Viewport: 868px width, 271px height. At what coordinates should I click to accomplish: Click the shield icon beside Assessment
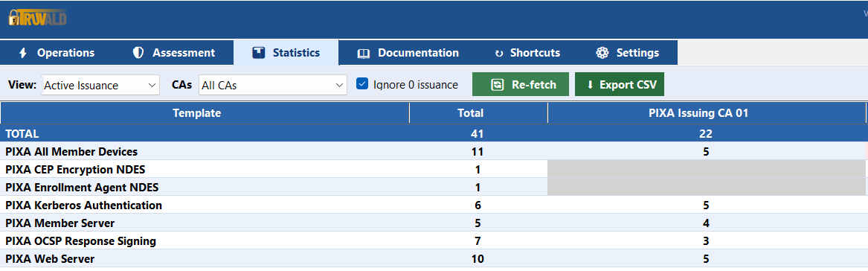point(138,53)
